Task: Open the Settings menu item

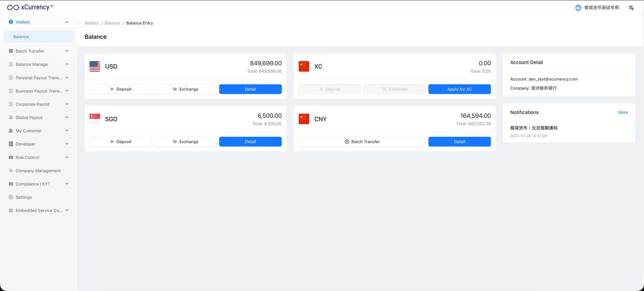Action: click(x=39, y=197)
